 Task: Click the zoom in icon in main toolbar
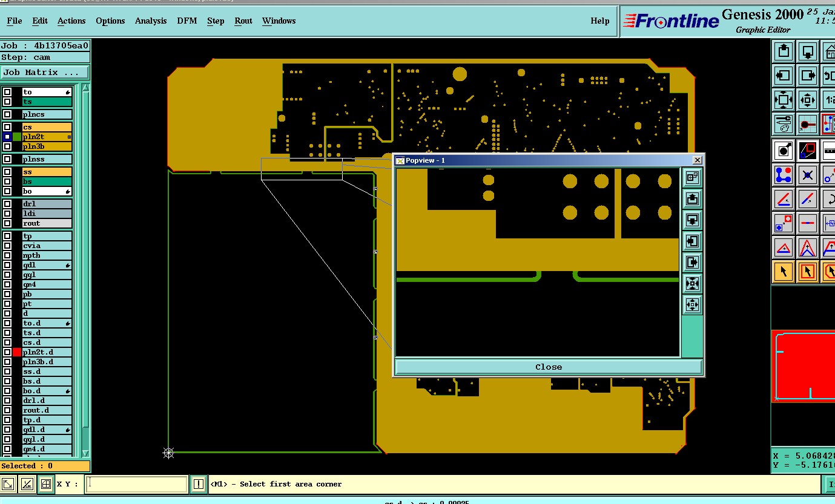(x=784, y=100)
